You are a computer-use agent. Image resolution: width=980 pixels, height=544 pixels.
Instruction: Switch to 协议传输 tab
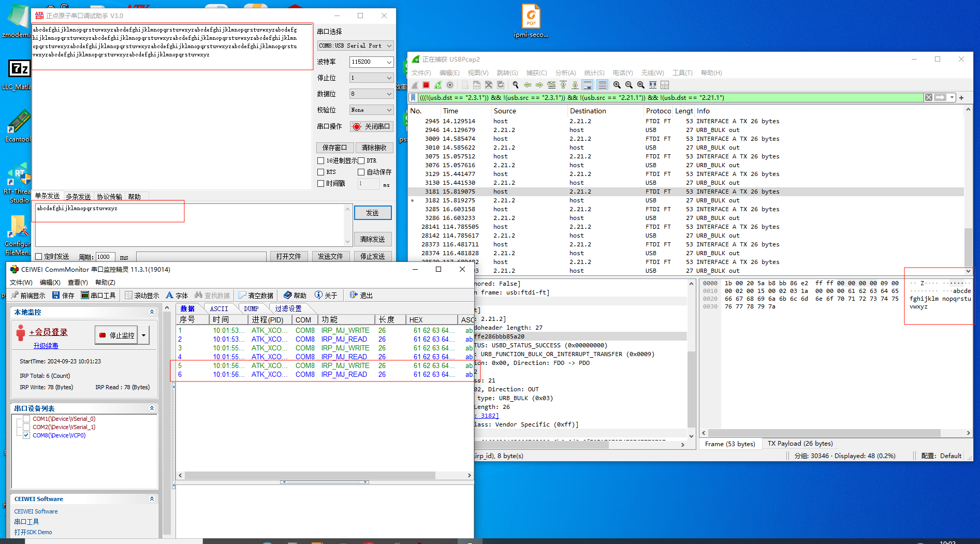point(109,197)
